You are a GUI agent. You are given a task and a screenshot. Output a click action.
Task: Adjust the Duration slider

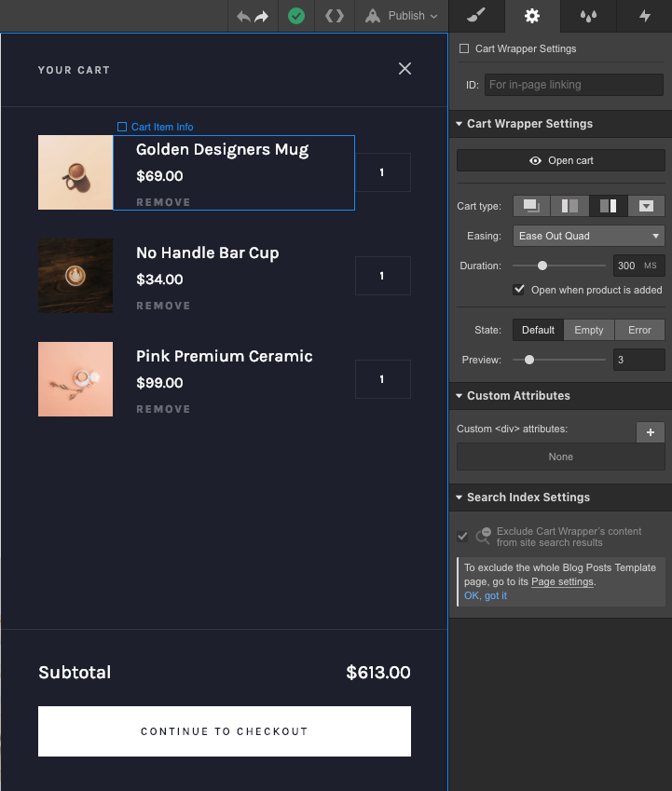click(x=542, y=266)
